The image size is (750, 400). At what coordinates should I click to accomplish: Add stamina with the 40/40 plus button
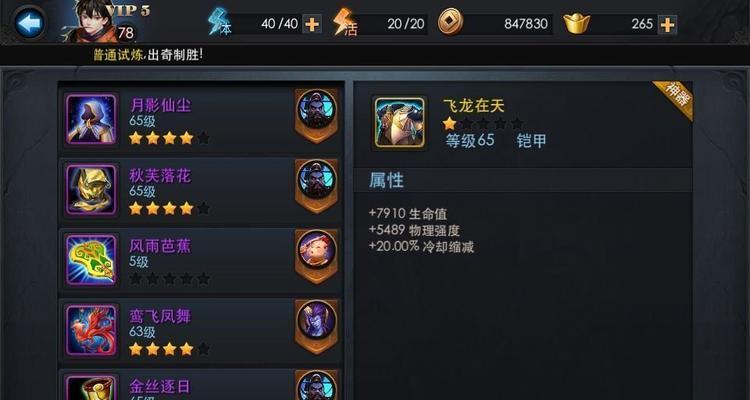(x=312, y=24)
